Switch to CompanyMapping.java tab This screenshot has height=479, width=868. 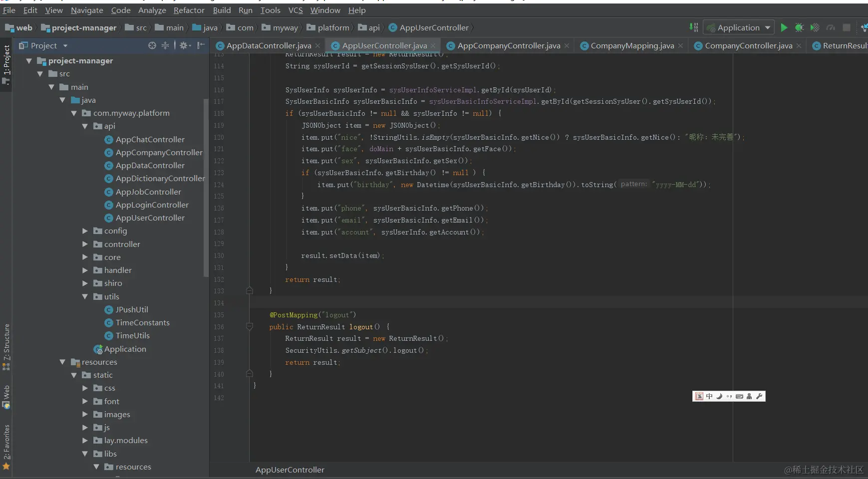point(632,46)
